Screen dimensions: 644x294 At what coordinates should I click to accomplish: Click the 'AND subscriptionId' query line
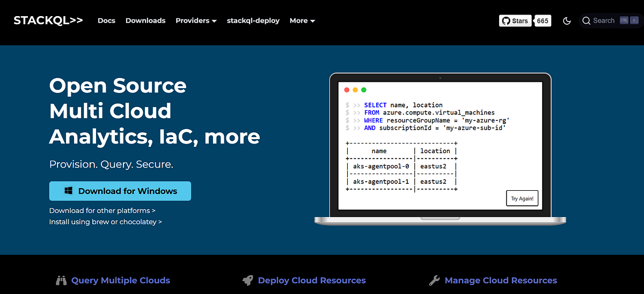pos(435,128)
